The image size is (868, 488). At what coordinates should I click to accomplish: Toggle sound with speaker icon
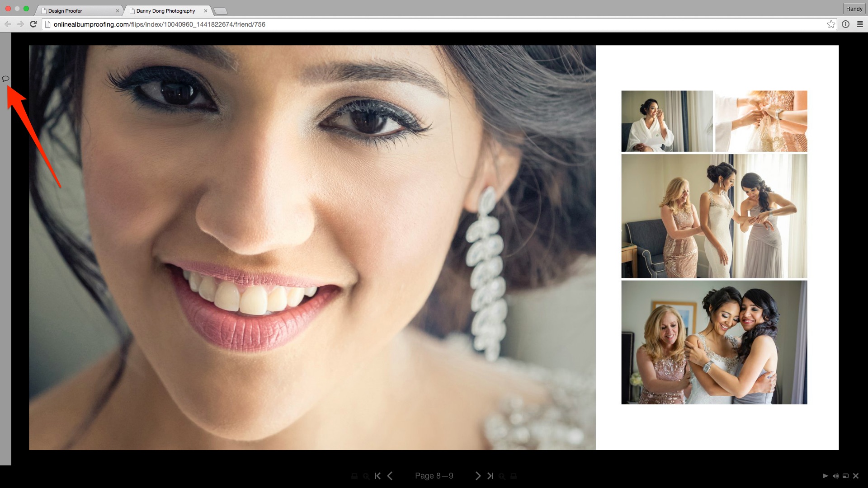(835, 476)
